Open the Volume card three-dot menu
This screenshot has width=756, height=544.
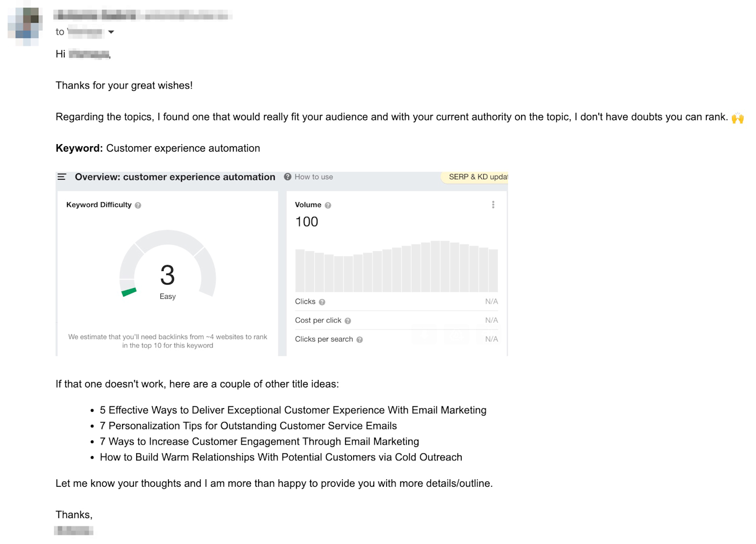click(493, 205)
